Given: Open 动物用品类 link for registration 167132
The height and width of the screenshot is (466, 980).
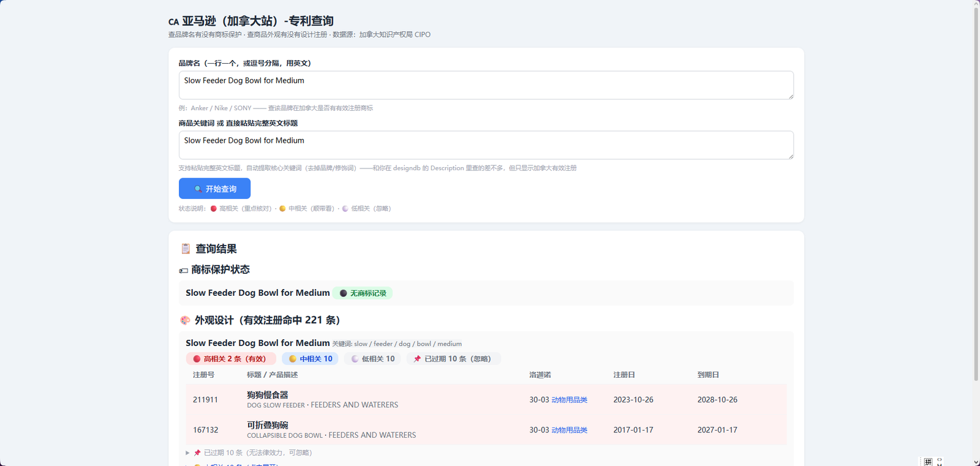Looking at the screenshot, I should coord(569,430).
